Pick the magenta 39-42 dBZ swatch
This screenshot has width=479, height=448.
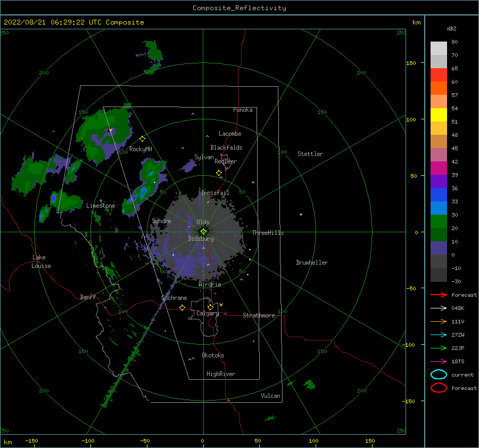click(439, 168)
